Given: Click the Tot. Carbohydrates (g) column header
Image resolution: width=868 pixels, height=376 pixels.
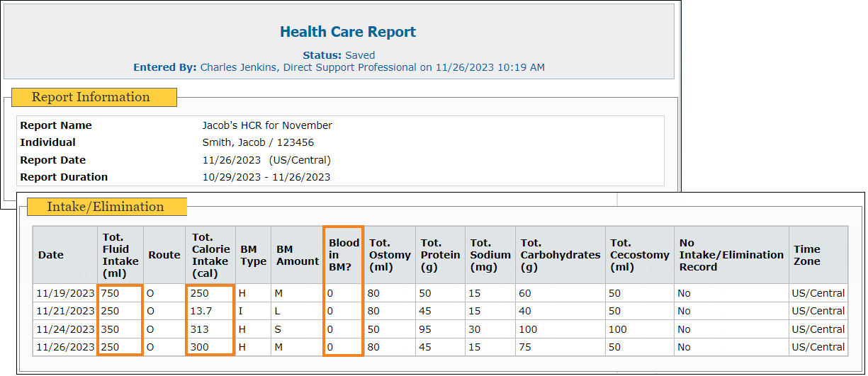Looking at the screenshot, I should click(x=560, y=255).
